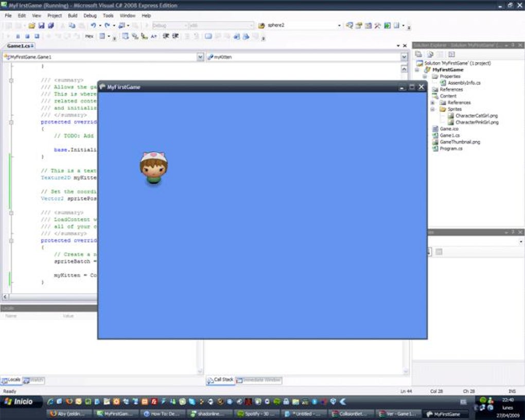Select CharacterCatGirl.png in Solution Explorer
Viewport: 525px width, 420px height.
(476, 116)
